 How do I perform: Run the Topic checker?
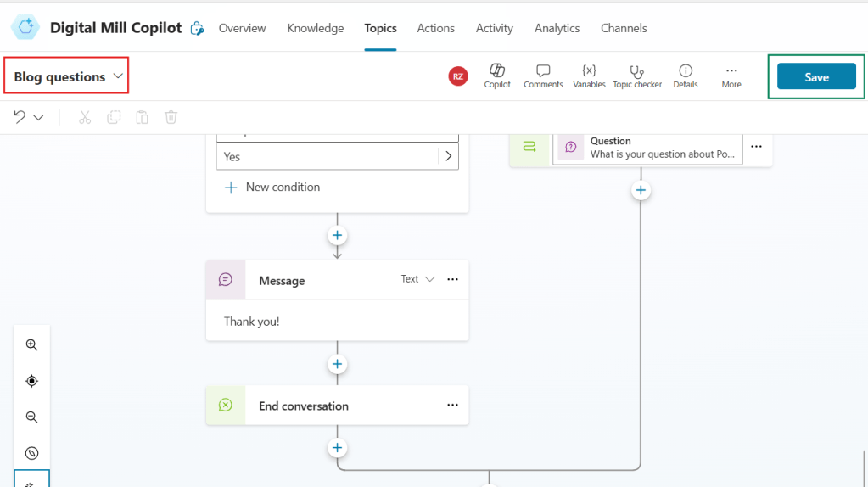pos(637,76)
